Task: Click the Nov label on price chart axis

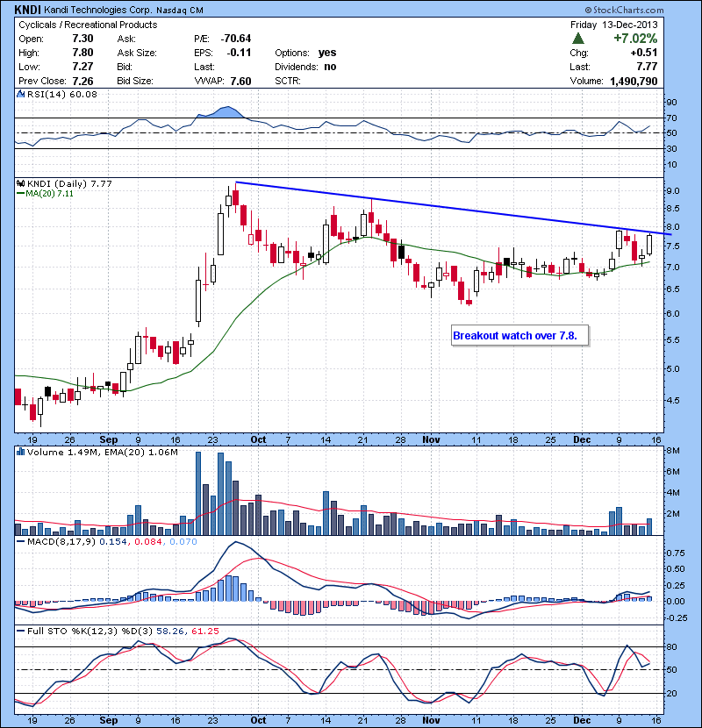Action: [x=431, y=439]
